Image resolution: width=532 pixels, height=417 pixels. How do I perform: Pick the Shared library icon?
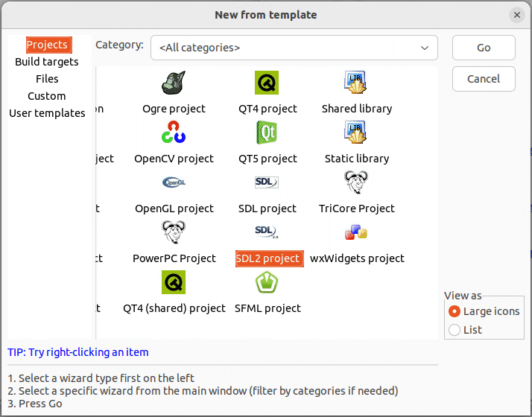pyautogui.click(x=356, y=83)
